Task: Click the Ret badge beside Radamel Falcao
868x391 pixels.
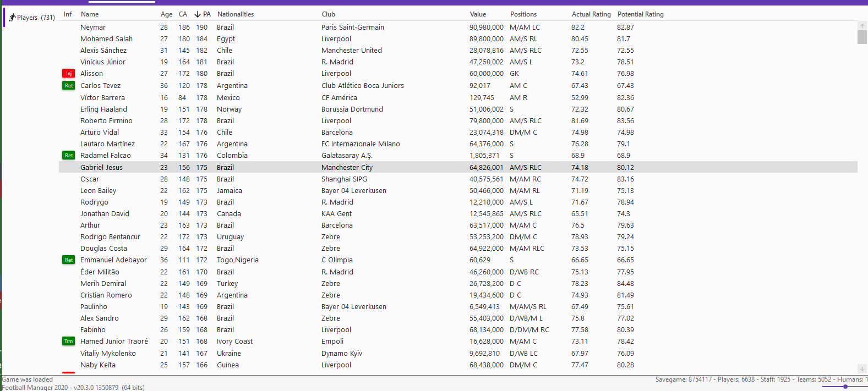Action: click(x=68, y=156)
